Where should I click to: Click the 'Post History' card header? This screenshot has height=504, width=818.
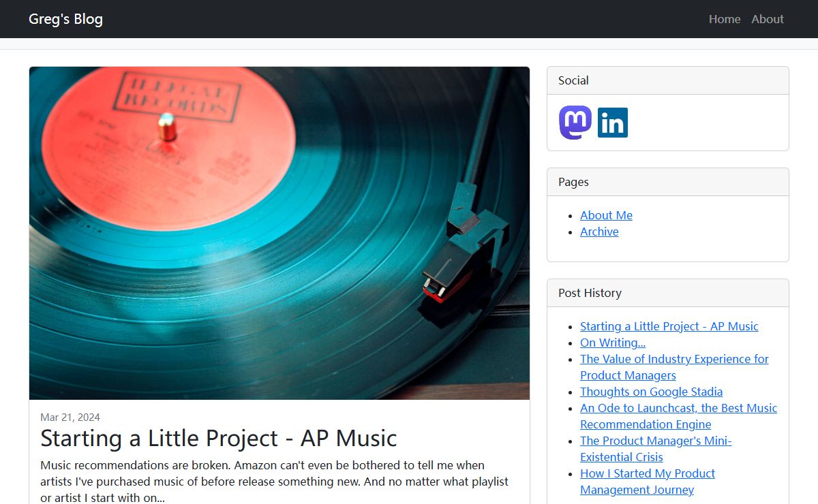(668, 293)
